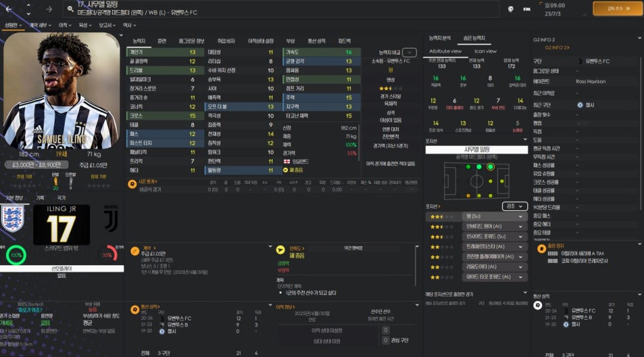Click the FM logo icon
Viewport: 644px width, 357px height.
(527, 9)
